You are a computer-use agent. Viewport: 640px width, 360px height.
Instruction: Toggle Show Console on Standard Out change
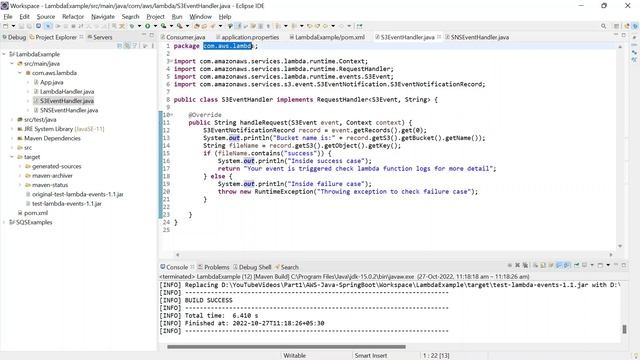pyautogui.click(x=559, y=265)
